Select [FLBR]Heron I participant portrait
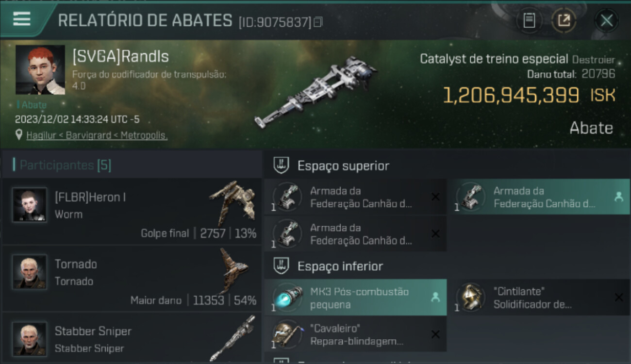The width and height of the screenshot is (631, 364). click(30, 205)
